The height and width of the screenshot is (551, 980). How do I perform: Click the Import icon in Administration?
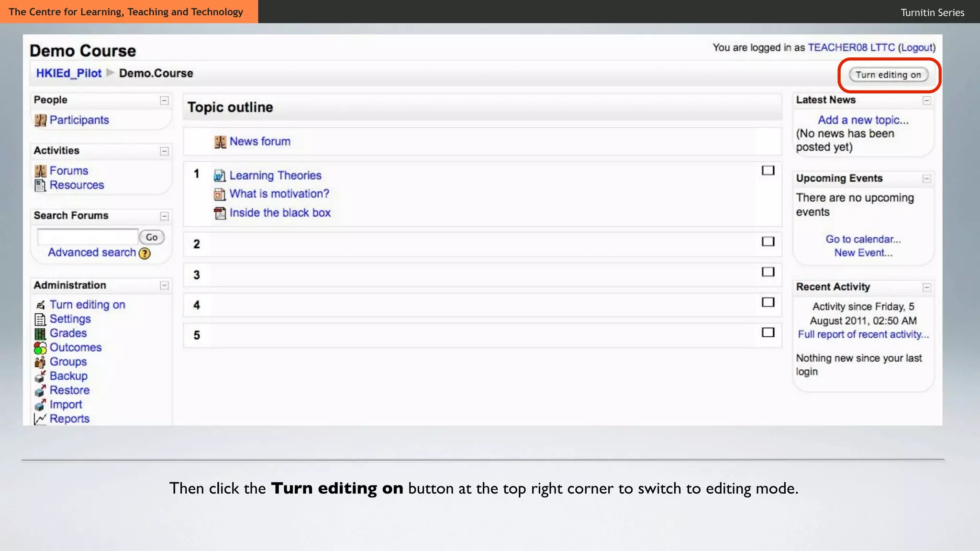click(x=40, y=405)
